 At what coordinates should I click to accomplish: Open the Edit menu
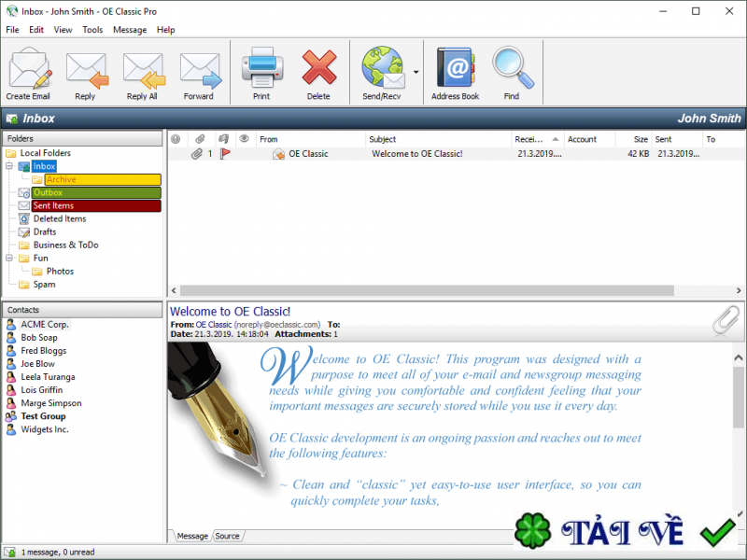tap(36, 30)
